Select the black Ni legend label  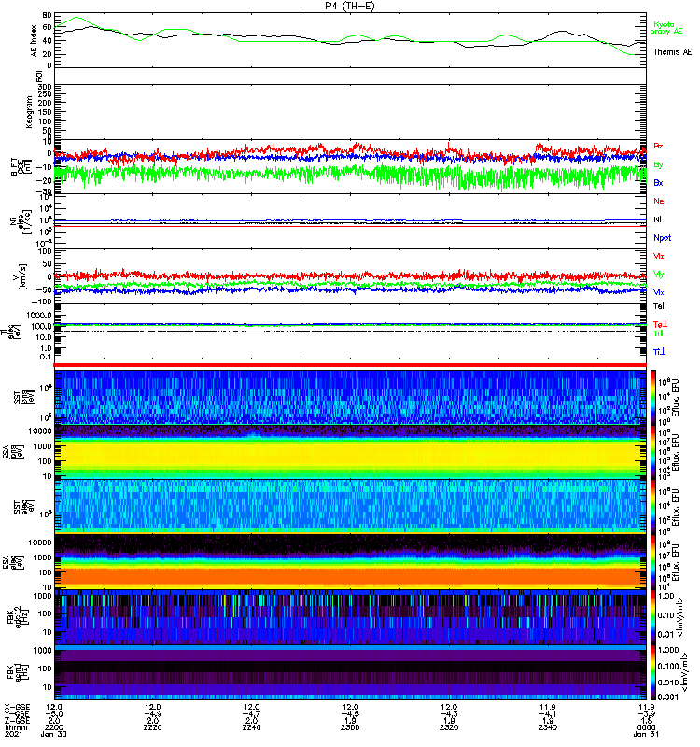[657, 219]
